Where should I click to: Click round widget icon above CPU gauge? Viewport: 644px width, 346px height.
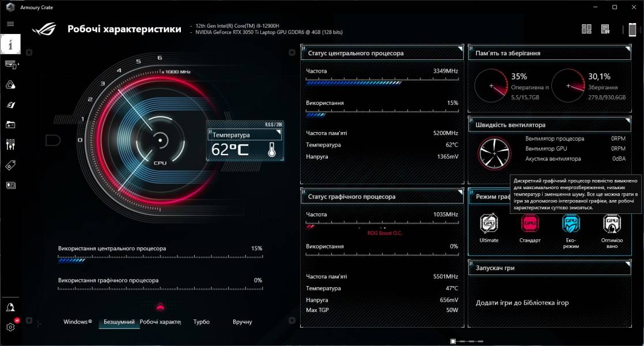click(29, 52)
